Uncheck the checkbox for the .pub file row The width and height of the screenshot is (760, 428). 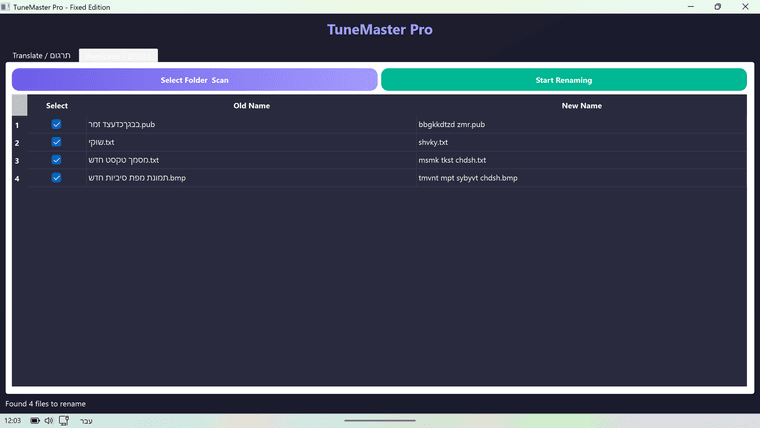point(56,124)
